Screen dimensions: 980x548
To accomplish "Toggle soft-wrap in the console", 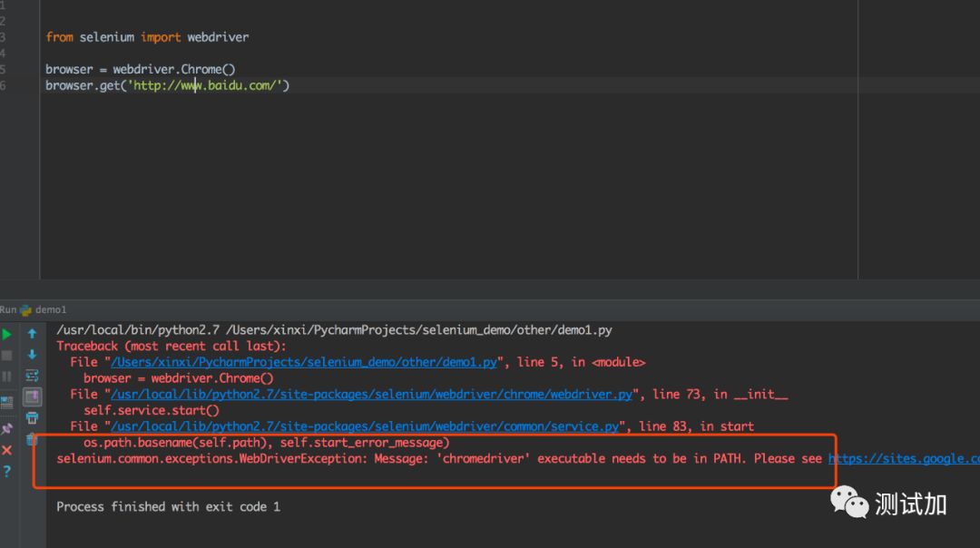I will click(32, 376).
